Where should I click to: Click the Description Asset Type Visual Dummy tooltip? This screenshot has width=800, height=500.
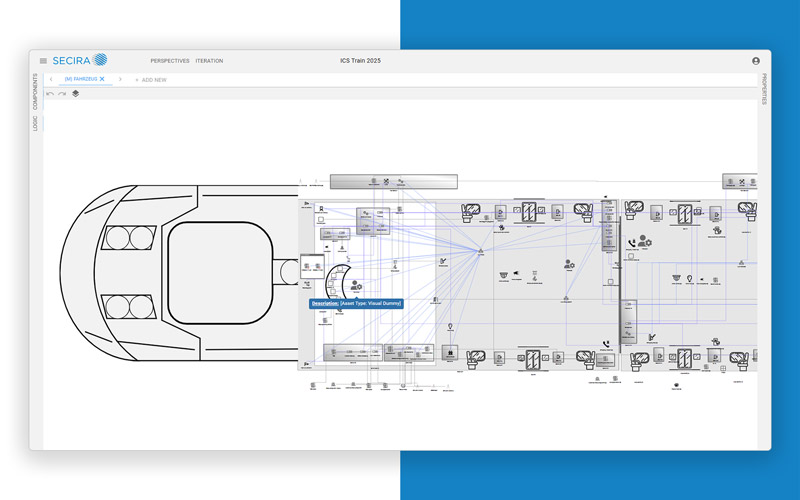(356, 304)
